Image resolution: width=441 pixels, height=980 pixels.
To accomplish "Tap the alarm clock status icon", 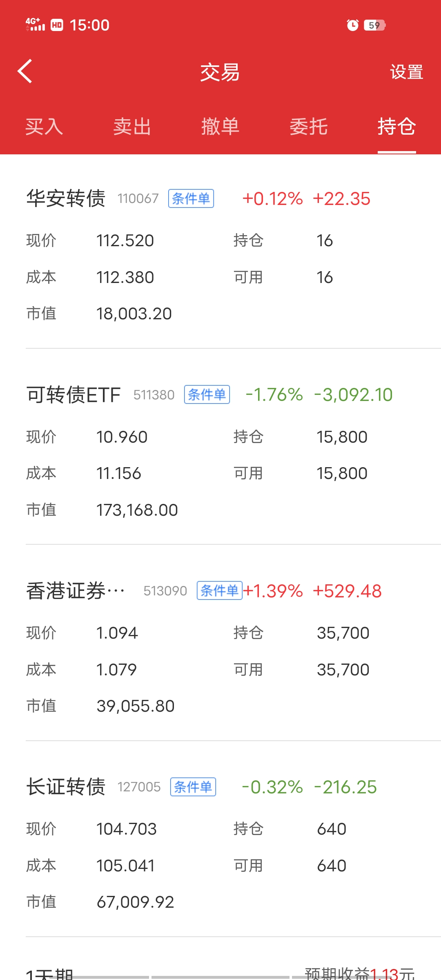I will tap(352, 25).
